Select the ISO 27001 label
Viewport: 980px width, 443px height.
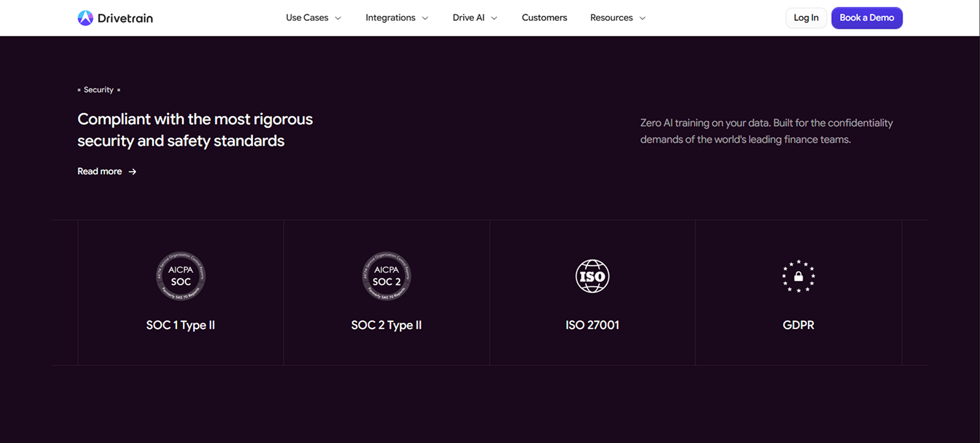pyautogui.click(x=592, y=325)
